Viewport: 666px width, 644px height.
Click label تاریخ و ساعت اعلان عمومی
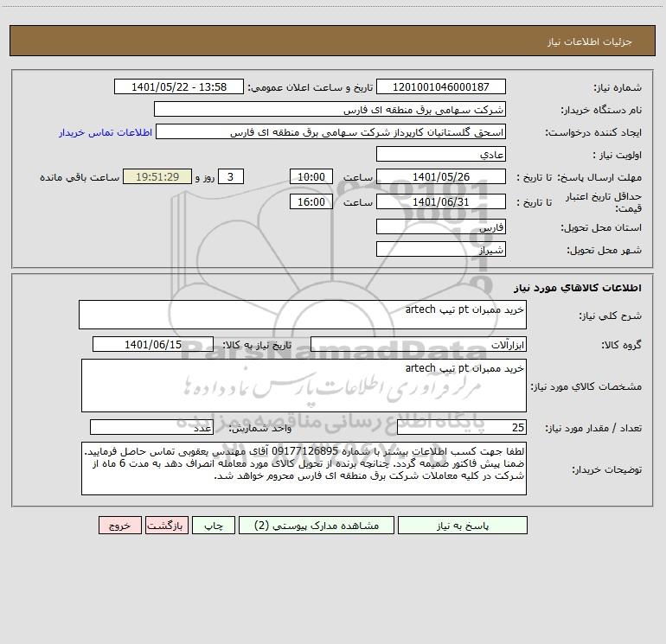point(310,88)
